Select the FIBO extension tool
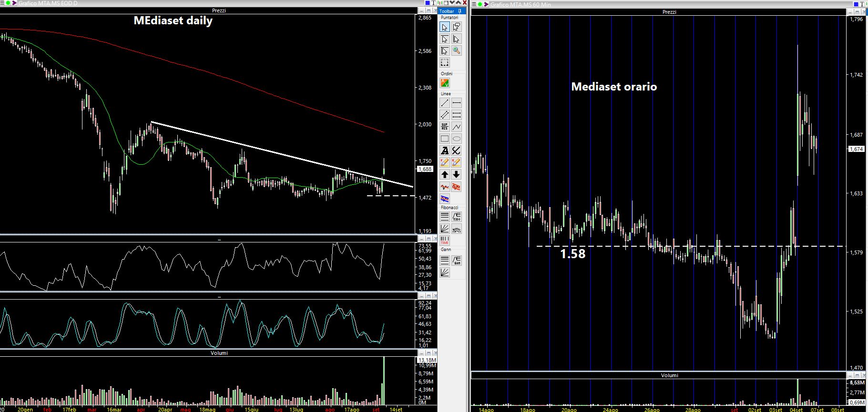Viewport: 868px width, 412px height. point(456,217)
